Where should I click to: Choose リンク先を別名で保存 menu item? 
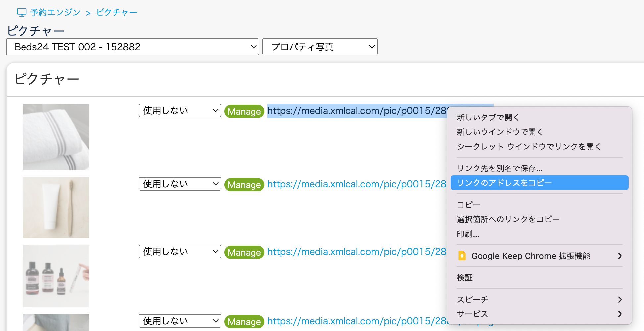click(500, 168)
